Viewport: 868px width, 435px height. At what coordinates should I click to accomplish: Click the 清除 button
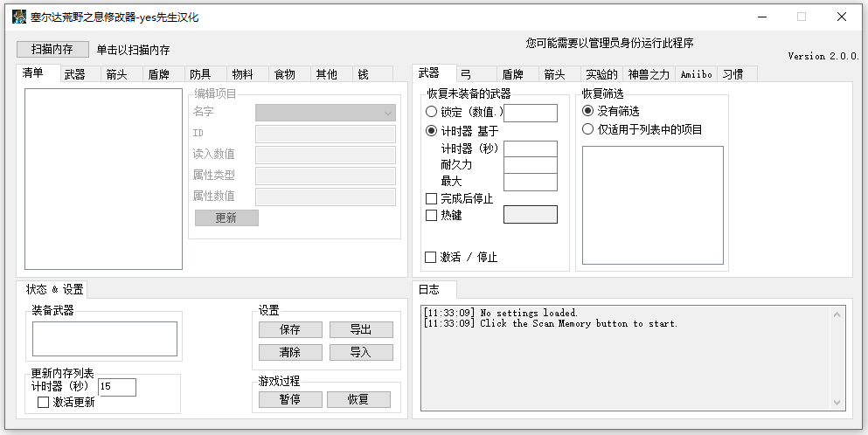tap(290, 352)
